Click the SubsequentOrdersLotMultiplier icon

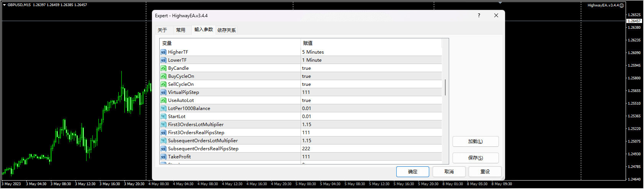pos(163,141)
